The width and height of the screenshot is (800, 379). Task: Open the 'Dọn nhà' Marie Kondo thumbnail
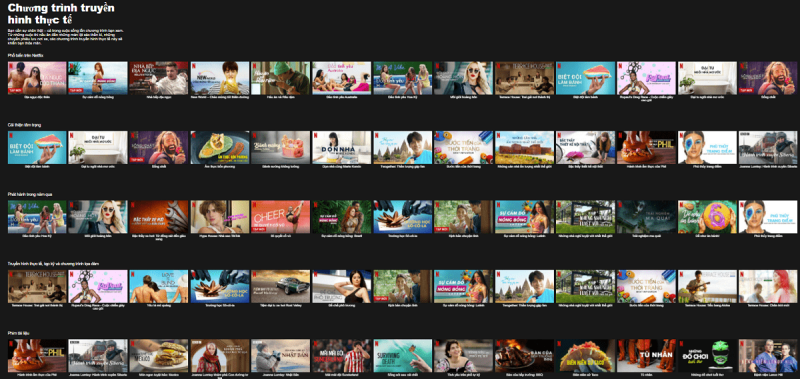coord(341,147)
